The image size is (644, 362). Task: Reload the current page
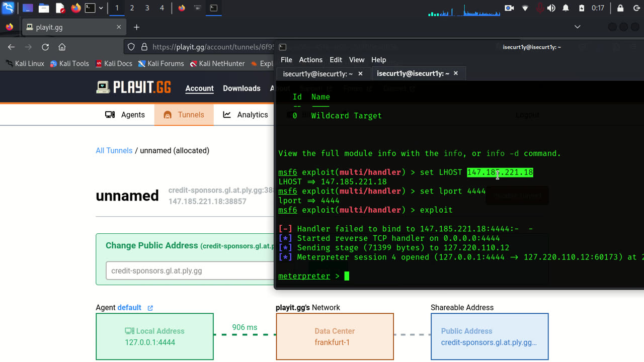(45, 47)
